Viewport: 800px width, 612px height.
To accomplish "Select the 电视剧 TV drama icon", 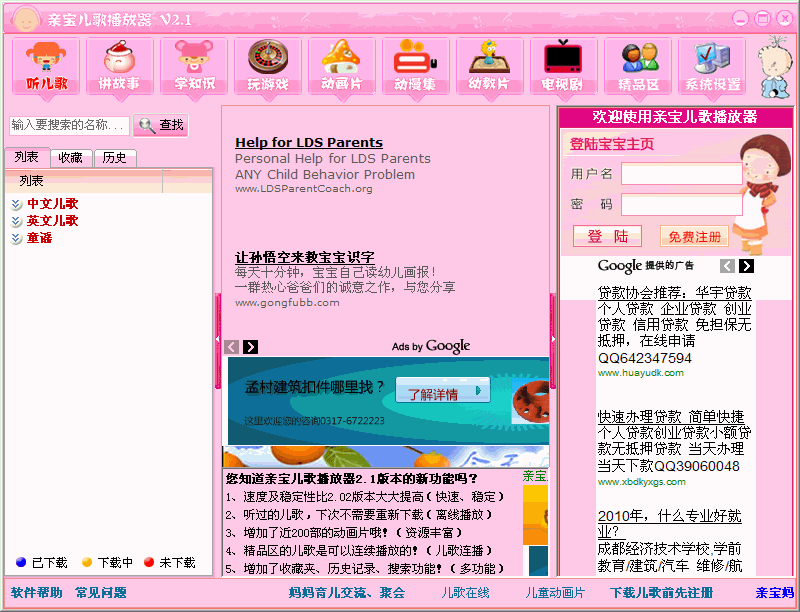I will pos(563,66).
